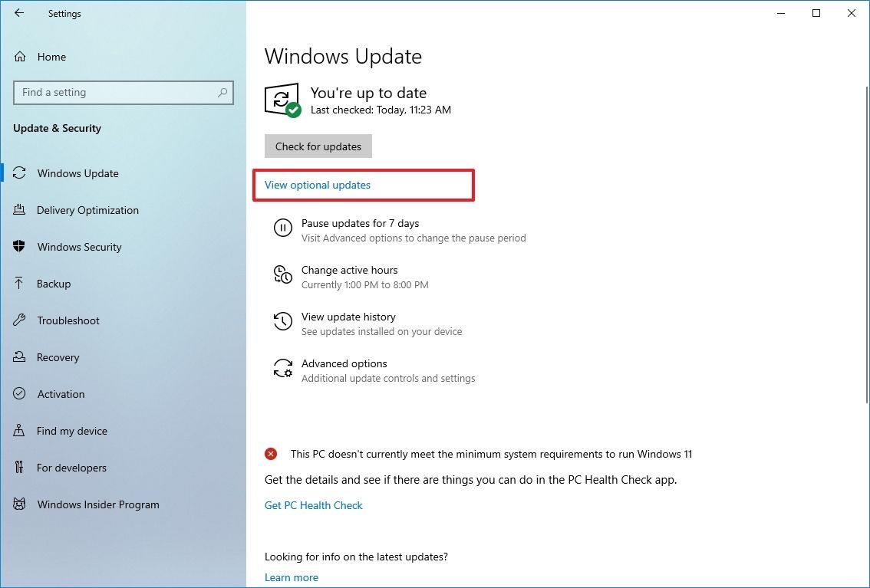
Task: Click the Check for updates button
Action: click(x=318, y=146)
